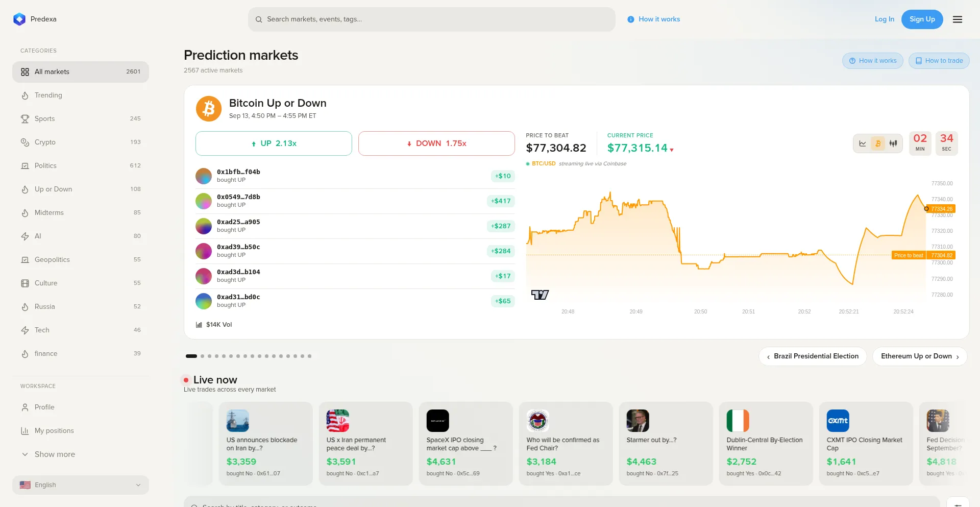Go to next market Ethereum Up or Down
The width and height of the screenshot is (980, 507).
tap(920, 356)
